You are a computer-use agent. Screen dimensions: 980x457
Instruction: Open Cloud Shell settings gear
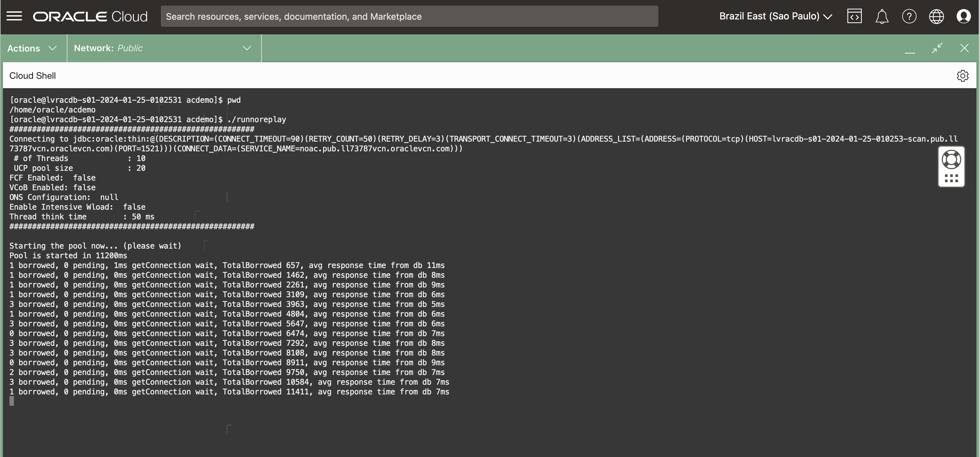962,76
